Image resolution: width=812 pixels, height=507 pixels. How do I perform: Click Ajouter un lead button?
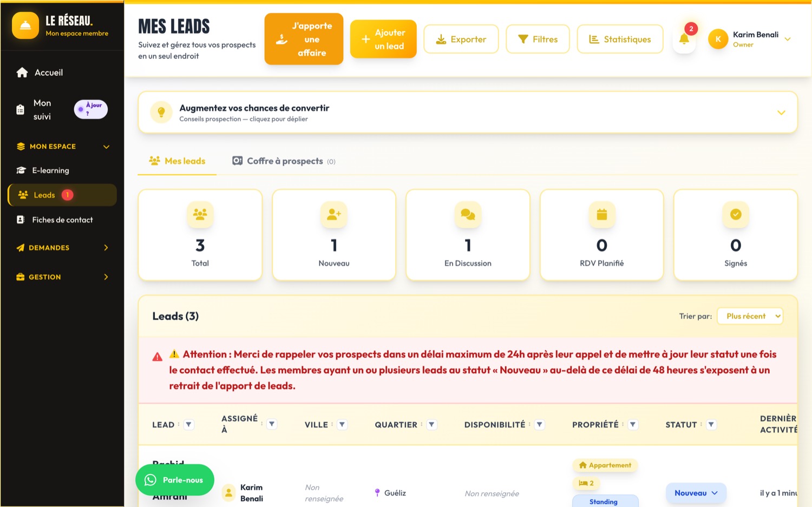tap(383, 39)
